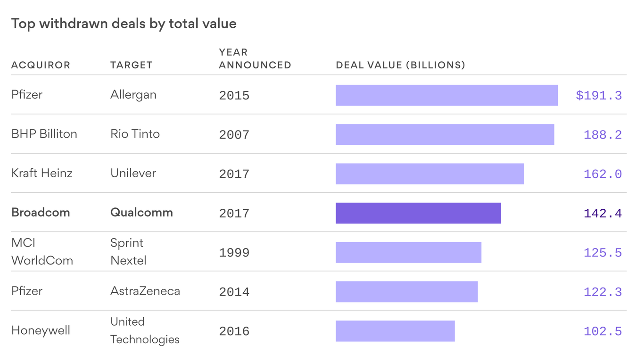
Task: Click the $191.3 value label
Action: coord(599,96)
